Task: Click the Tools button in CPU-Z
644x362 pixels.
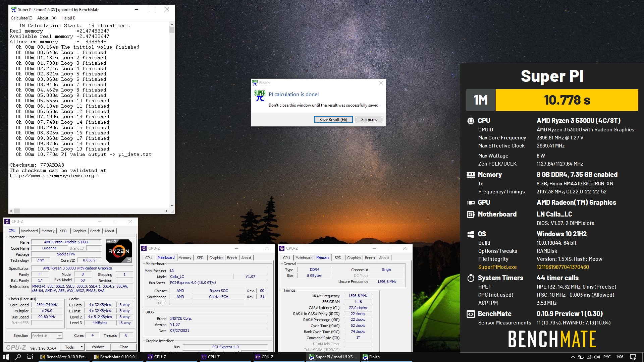Action: pos(69,347)
